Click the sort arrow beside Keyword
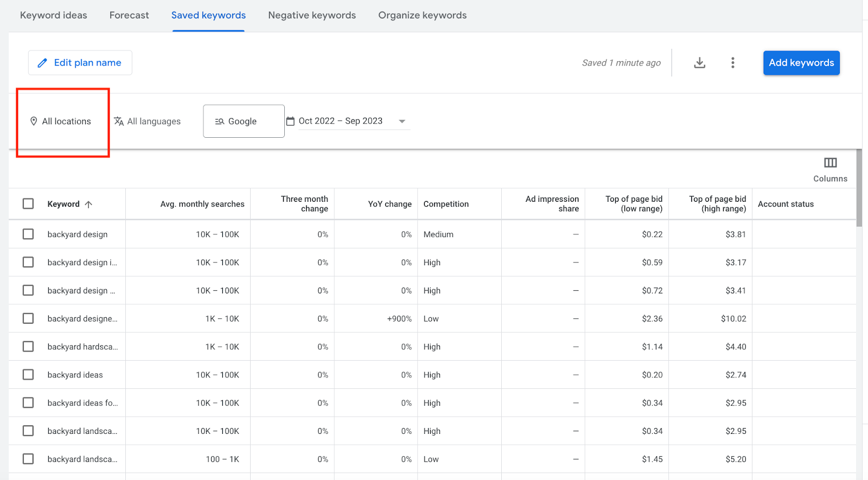The width and height of the screenshot is (868, 480). (x=88, y=204)
